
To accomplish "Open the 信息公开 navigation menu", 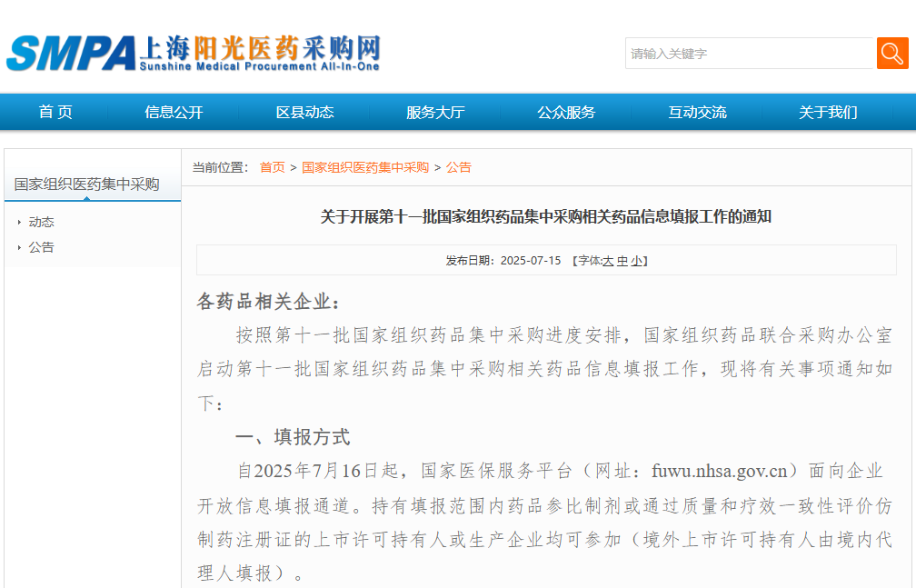I will (174, 112).
